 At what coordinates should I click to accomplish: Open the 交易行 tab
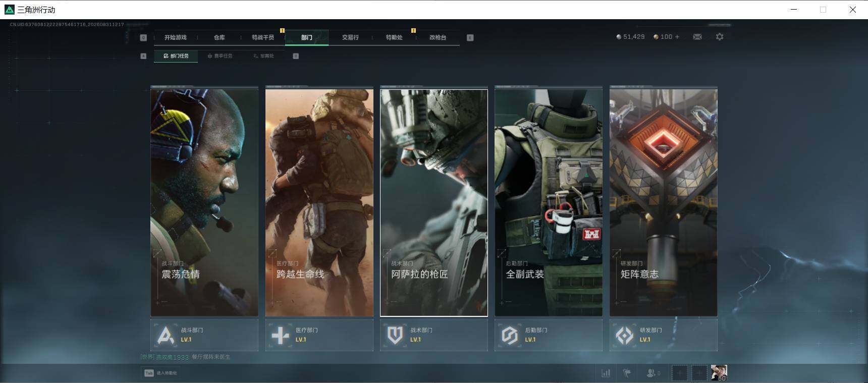350,37
